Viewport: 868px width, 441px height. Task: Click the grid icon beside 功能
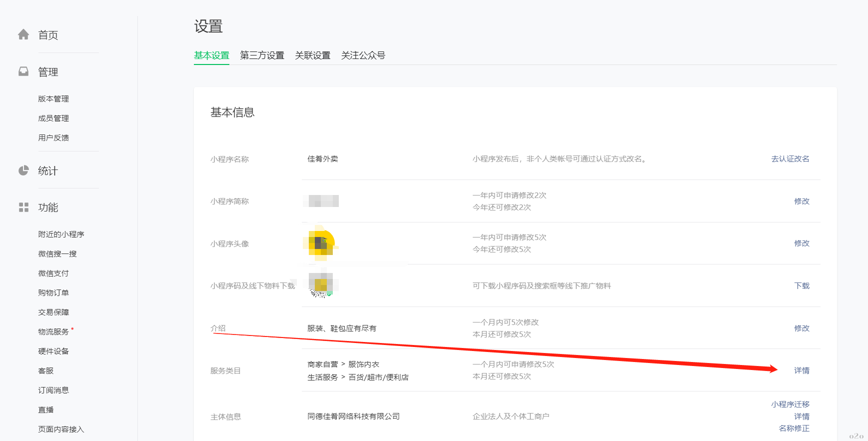coord(23,207)
